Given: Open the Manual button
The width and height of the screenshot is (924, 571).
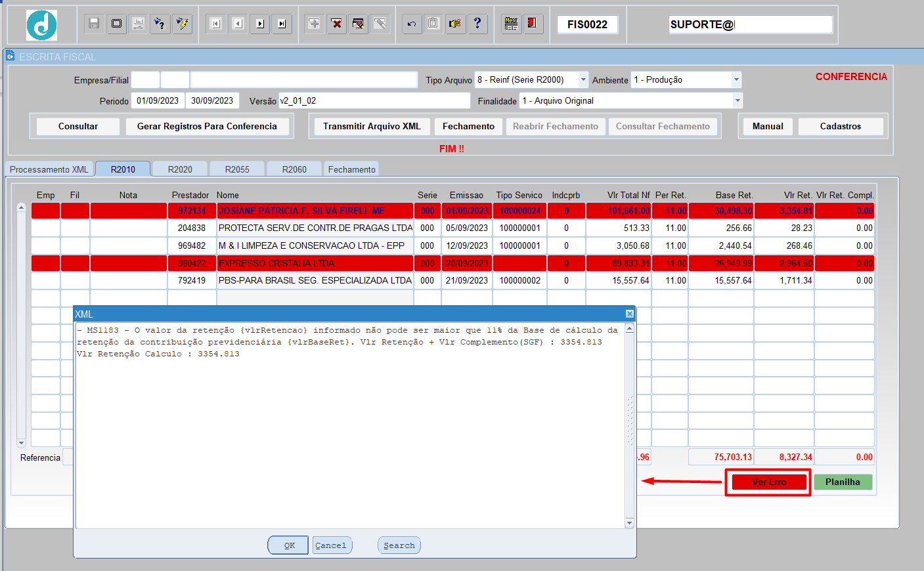Looking at the screenshot, I should pos(768,126).
